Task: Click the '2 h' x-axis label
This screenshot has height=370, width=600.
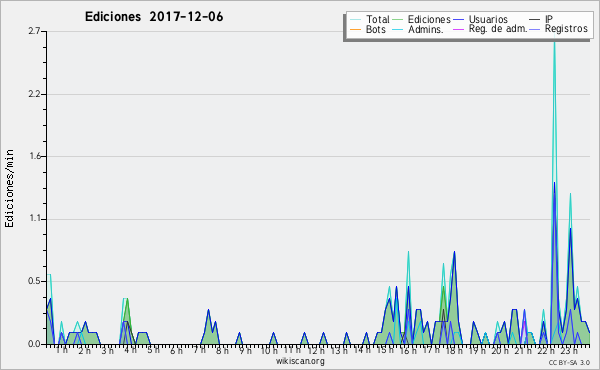Action: pyautogui.click(x=85, y=350)
